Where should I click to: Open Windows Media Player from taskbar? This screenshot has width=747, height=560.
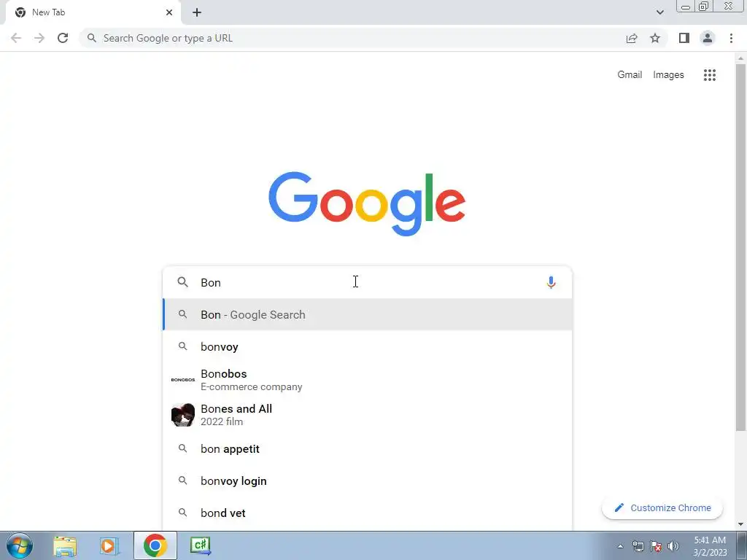click(109, 545)
